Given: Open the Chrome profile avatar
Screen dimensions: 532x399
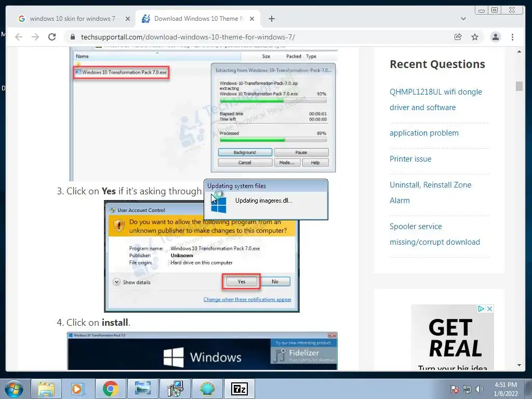Looking at the screenshot, I should coord(495,37).
